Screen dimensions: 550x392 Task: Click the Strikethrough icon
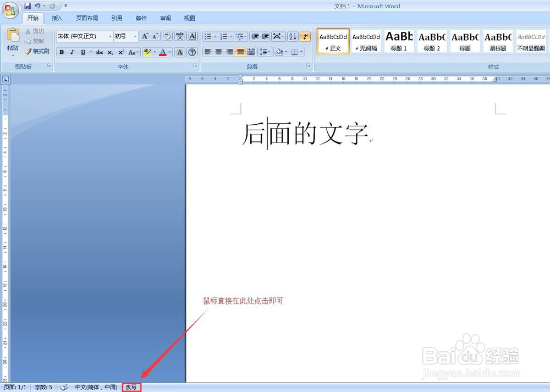(99, 51)
